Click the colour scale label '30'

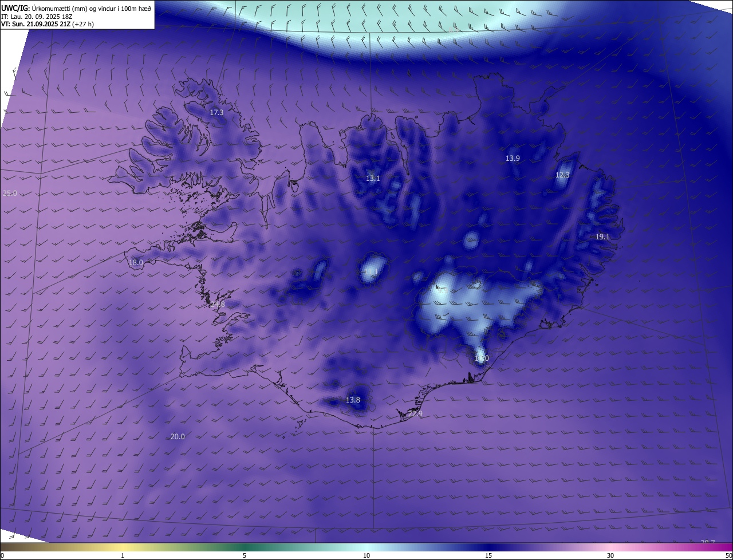(x=610, y=555)
